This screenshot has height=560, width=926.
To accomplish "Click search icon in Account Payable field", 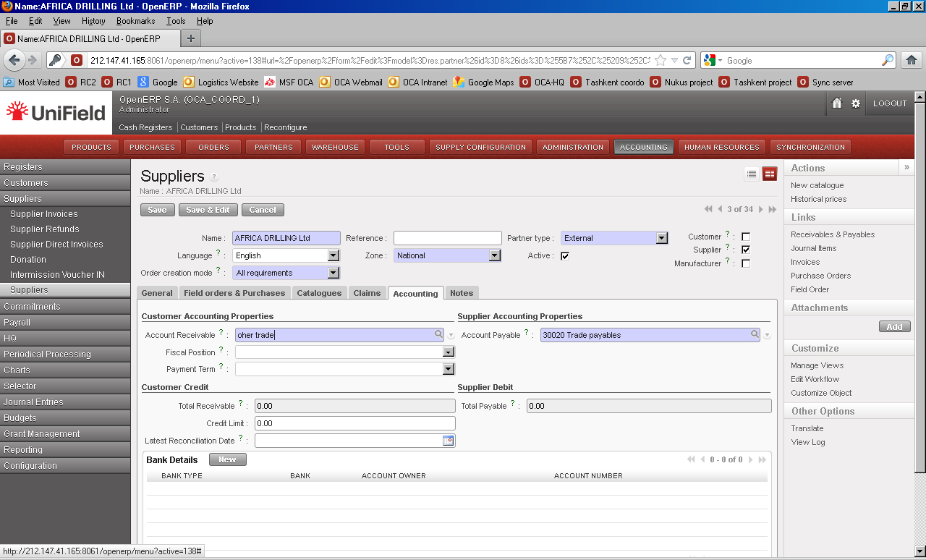I will pyautogui.click(x=754, y=334).
